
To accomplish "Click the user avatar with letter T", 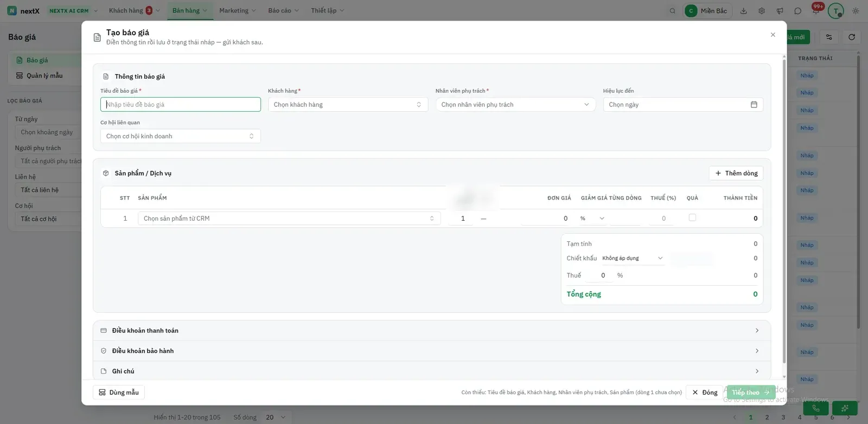I will [836, 11].
